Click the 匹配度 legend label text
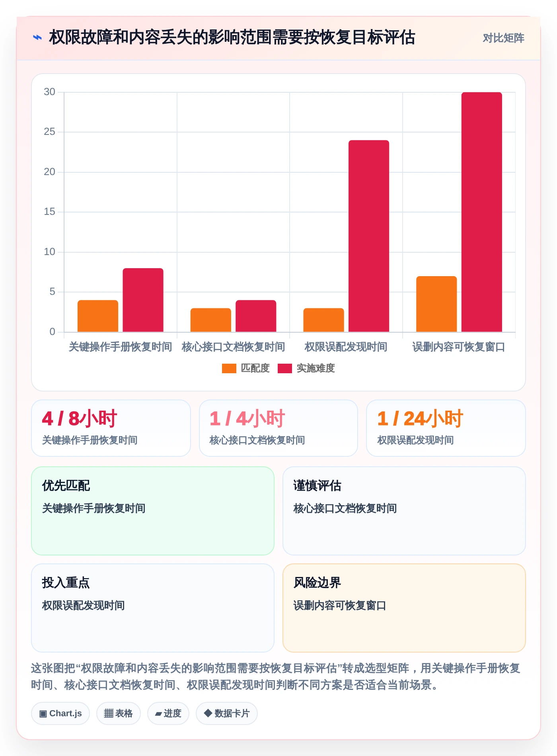 pos(255,368)
